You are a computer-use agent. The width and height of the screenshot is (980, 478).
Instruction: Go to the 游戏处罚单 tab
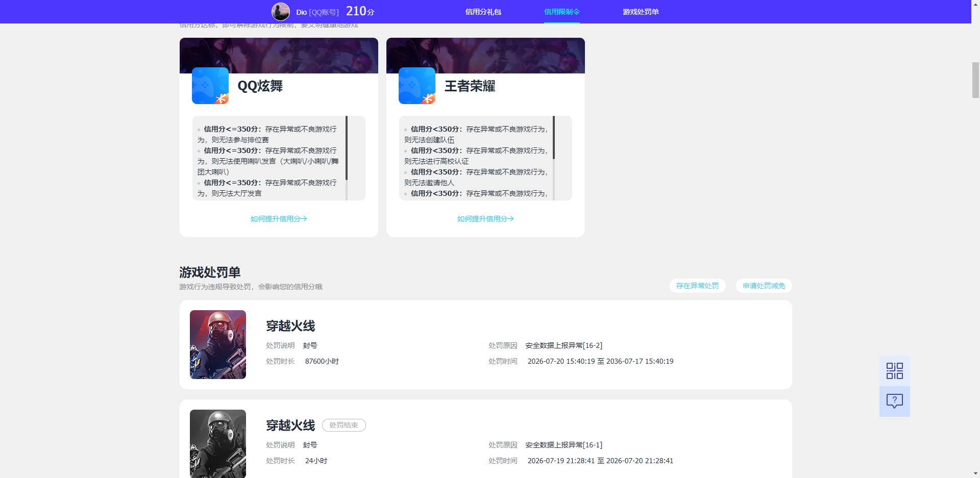coord(641,12)
